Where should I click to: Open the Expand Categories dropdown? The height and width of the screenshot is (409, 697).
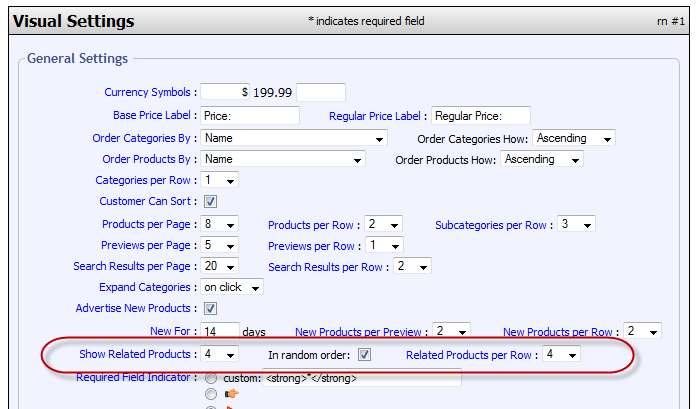pyautogui.click(x=232, y=288)
